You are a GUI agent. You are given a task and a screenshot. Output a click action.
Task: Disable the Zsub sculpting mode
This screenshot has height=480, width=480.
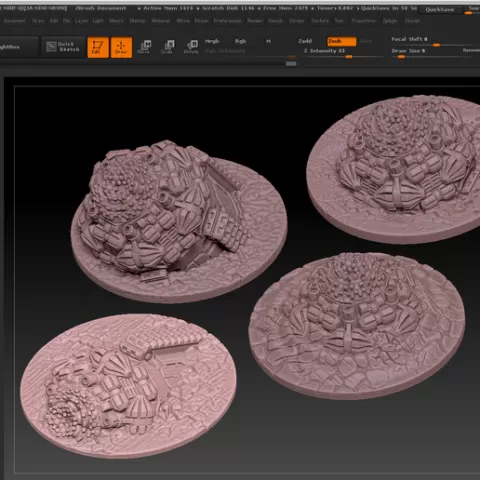[342, 41]
